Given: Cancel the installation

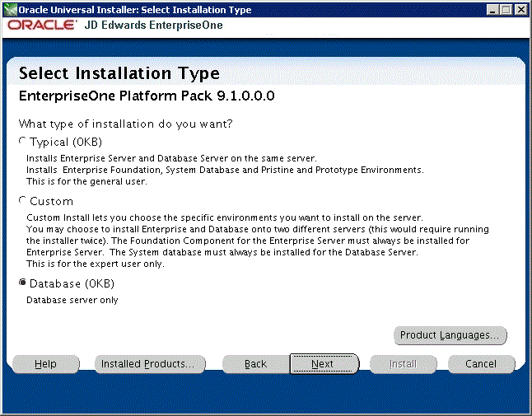Looking at the screenshot, I should (x=481, y=364).
